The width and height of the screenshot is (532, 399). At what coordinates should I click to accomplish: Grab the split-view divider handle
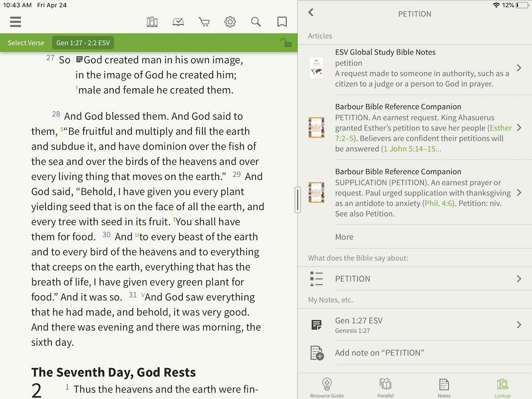[x=297, y=199]
